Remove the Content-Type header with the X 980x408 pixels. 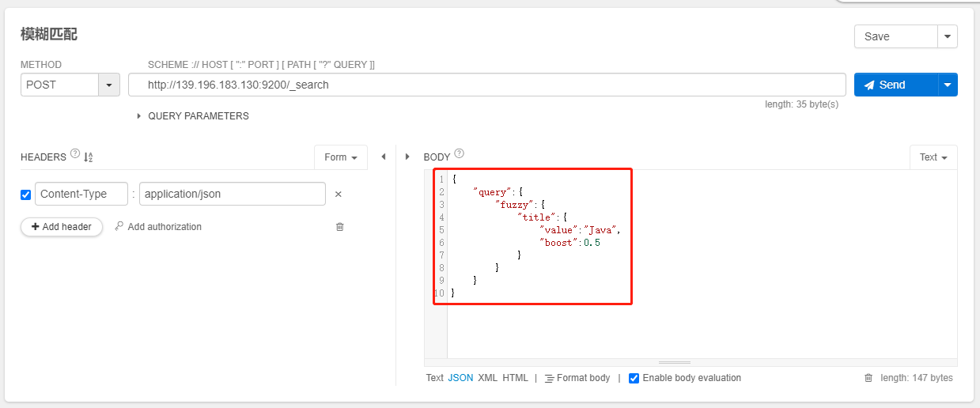(338, 194)
